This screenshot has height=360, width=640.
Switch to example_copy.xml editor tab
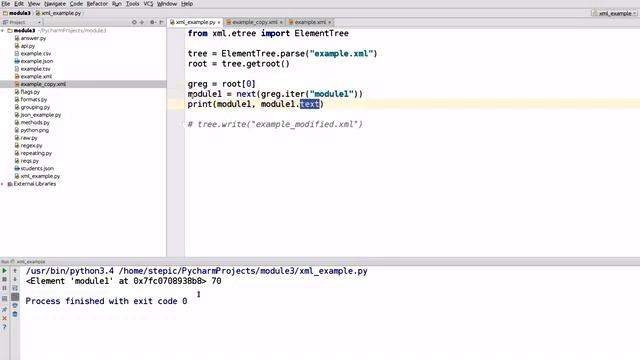(x=255, y=22)
